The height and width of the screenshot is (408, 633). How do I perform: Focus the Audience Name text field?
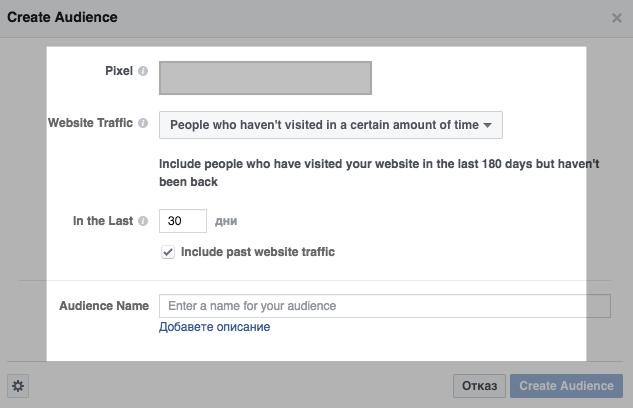[x=385, y=306]
